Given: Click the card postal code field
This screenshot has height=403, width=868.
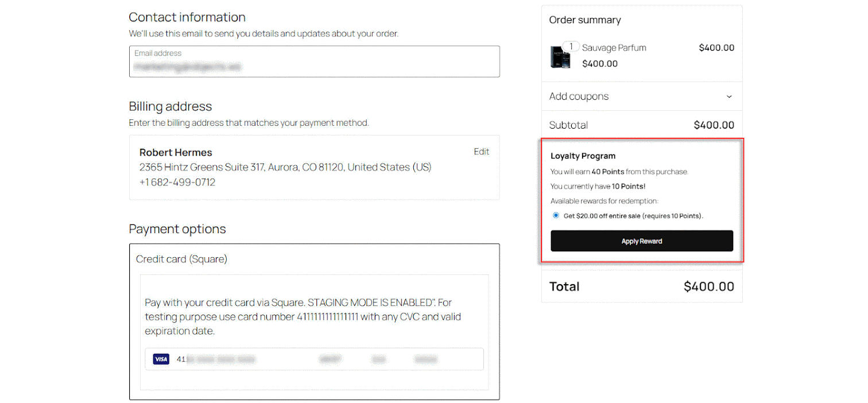Looking at the screenshot, I should [x=425, y=359].
